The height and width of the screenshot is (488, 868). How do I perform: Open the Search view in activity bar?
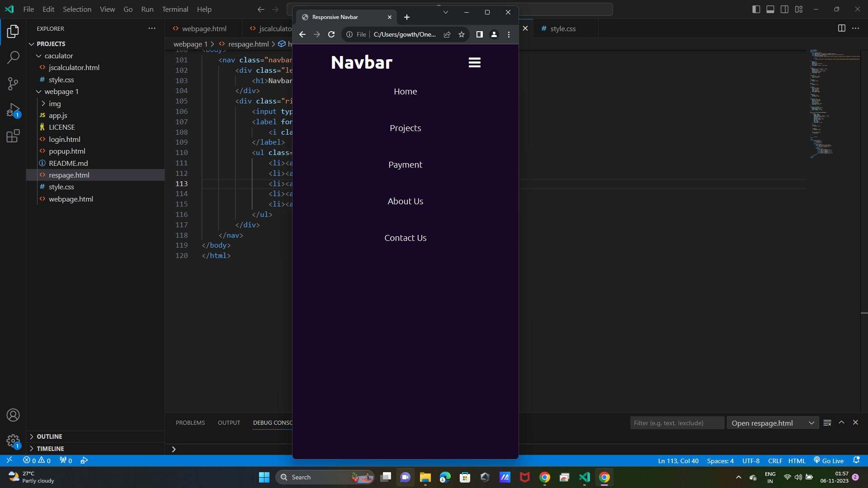pyautogui.click(x=13, y=57)
